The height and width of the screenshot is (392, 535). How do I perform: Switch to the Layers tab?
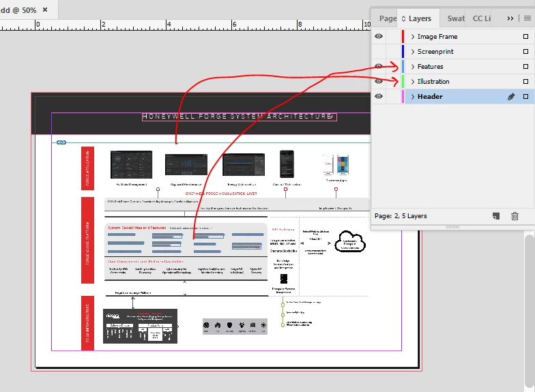(x=419, y=18)
